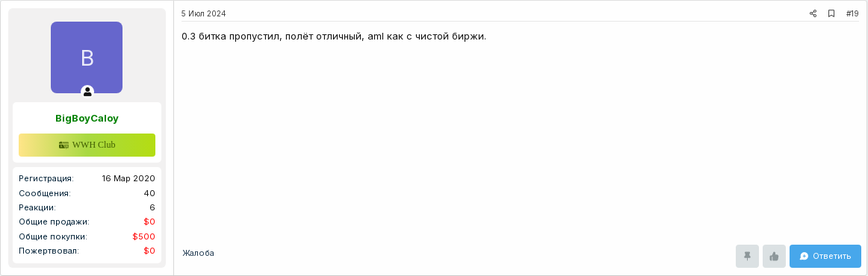Click the $500 Общие покупки value
Image resolution: width=868 pixels, height=276 pixels.
click(x=144, y=236)
